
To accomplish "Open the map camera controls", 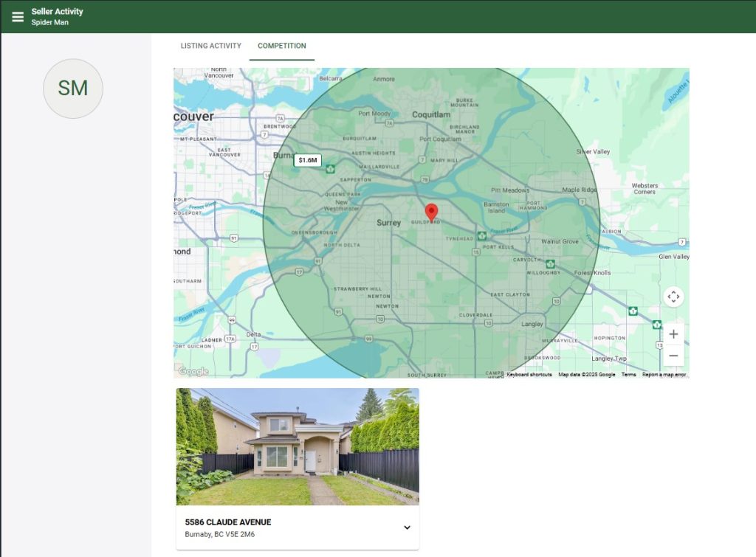I will click(x=673, y=297).
